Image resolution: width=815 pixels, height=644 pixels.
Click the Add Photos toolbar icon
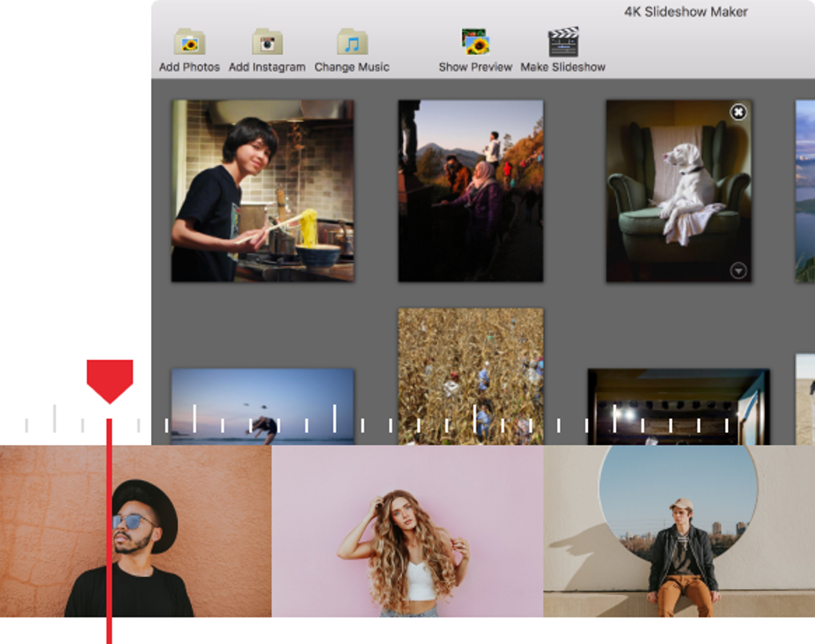coord(189,42)
